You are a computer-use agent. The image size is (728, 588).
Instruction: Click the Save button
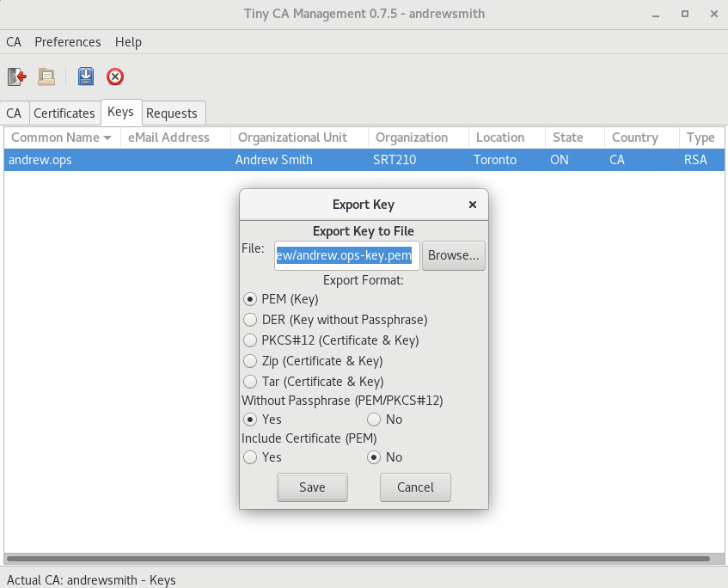point(312,487)
